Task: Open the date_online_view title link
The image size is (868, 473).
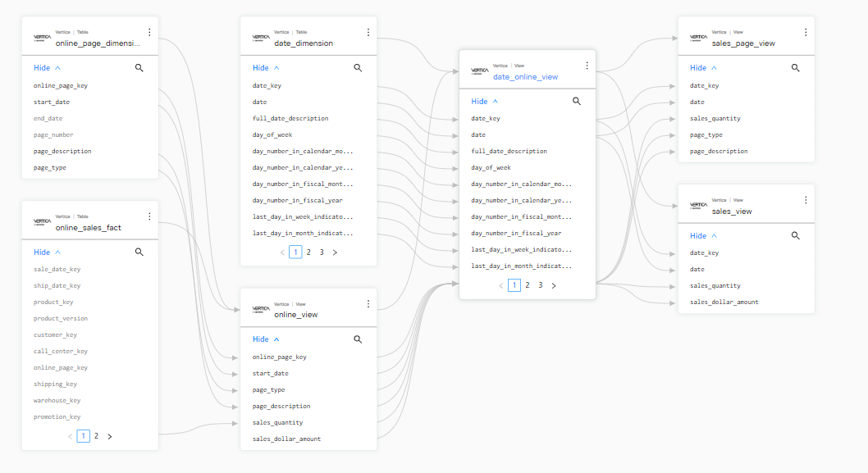Action: [x=525, y=77]
